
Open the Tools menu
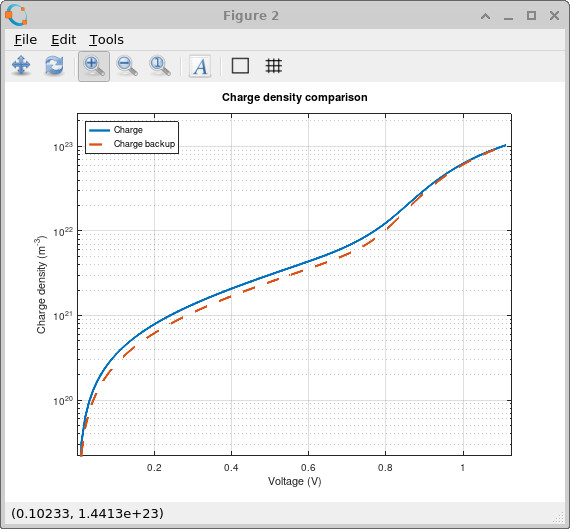coord(106,40)
